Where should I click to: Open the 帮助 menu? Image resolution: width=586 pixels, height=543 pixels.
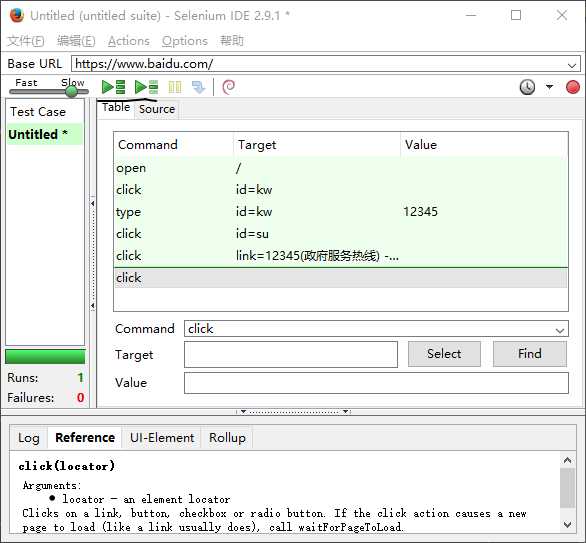click(232, 41)
